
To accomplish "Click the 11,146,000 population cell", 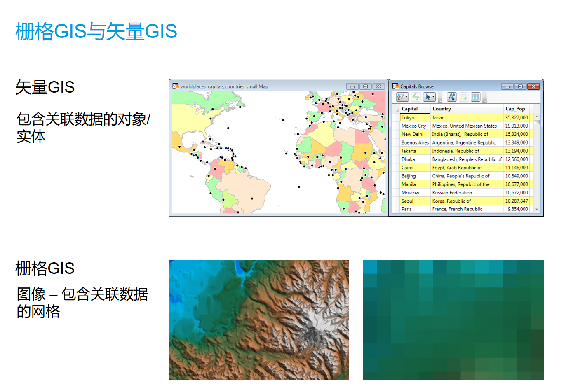I will tap(517, 168).
